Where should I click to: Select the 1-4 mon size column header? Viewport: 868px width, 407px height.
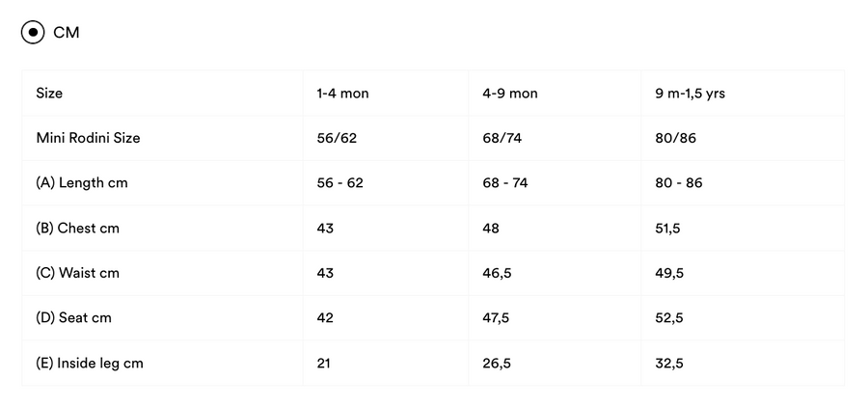tap(342, 93)
